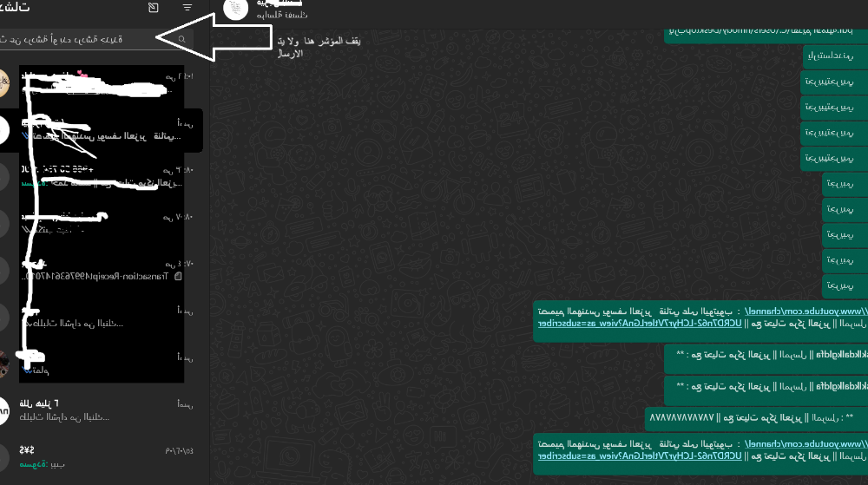Open the highlighted chat in the chat list
This screenshot has height=485, width=868.
102,130
